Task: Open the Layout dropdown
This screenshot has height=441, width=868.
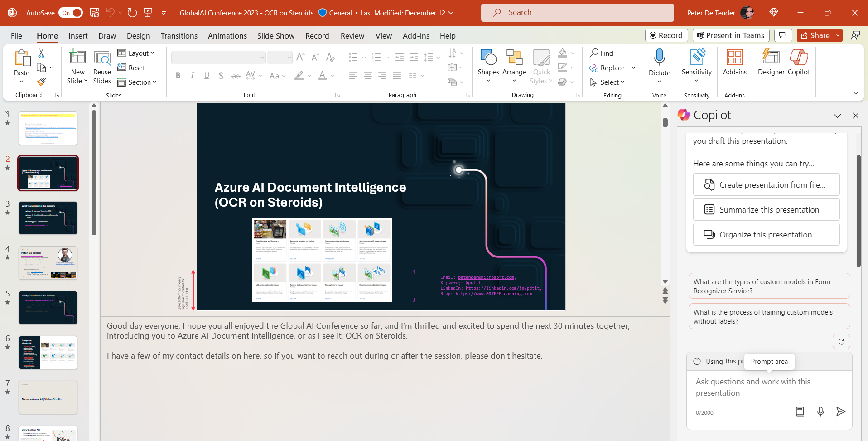Action: [136, 53]
